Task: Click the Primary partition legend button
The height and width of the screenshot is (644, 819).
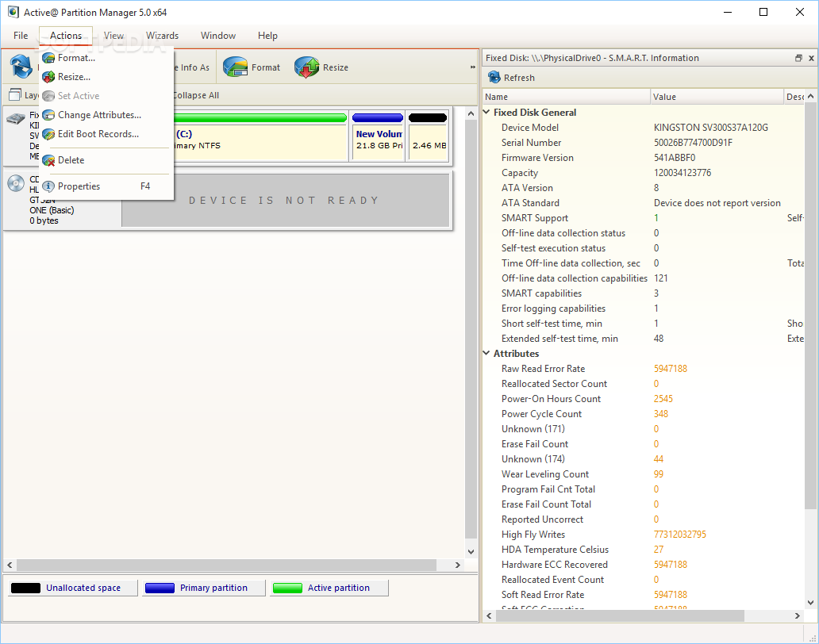Action: pos(204,588)
